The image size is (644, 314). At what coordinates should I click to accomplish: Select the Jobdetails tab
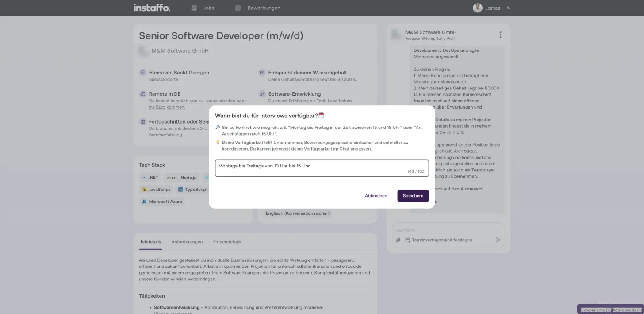[x=150, y=242]
